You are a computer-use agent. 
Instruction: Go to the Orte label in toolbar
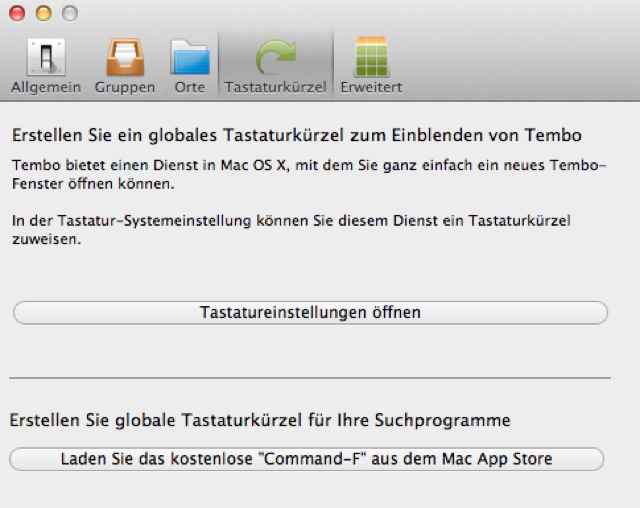coord(189,87)
